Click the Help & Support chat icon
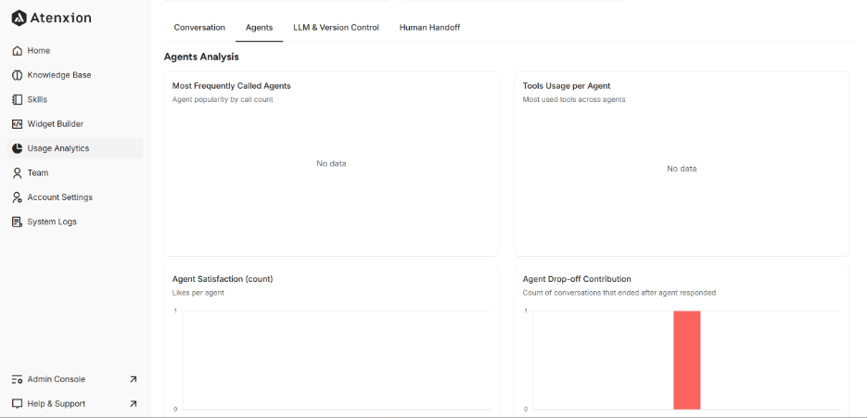Screen dimensions: 868x418 click(18, 403)
